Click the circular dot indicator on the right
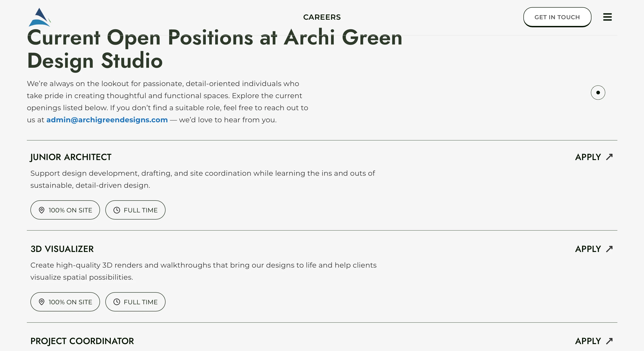The height and width of the screenshot is (351, 644). tap(598, 93)
